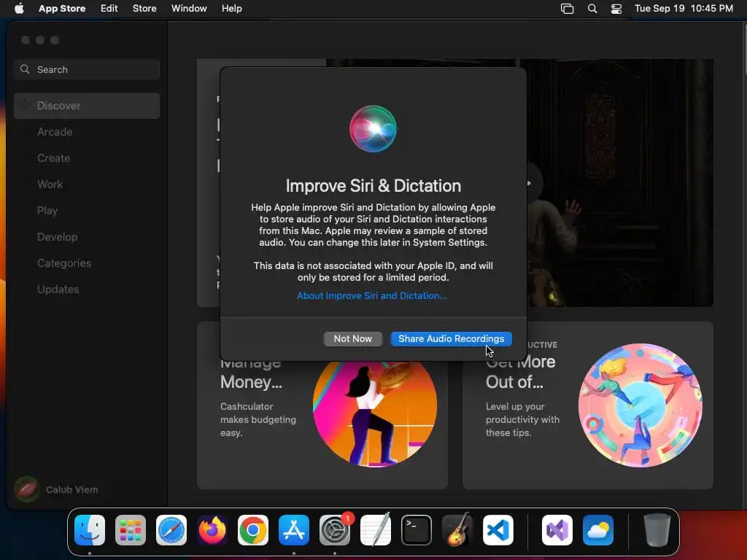This screenshot has width=747, height=560.
Task: Open purple Visual Studio icon in Dock
Action: point(557,530)
